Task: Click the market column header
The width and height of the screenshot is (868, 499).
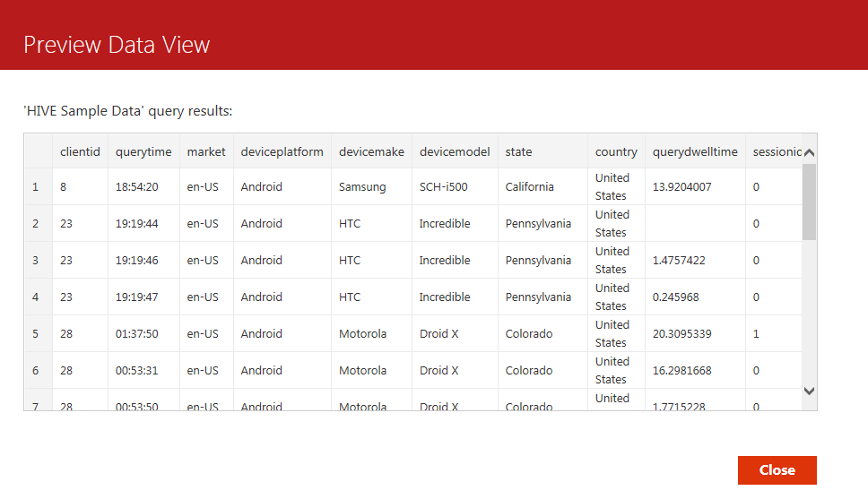Action: click(x=206, y=151)
